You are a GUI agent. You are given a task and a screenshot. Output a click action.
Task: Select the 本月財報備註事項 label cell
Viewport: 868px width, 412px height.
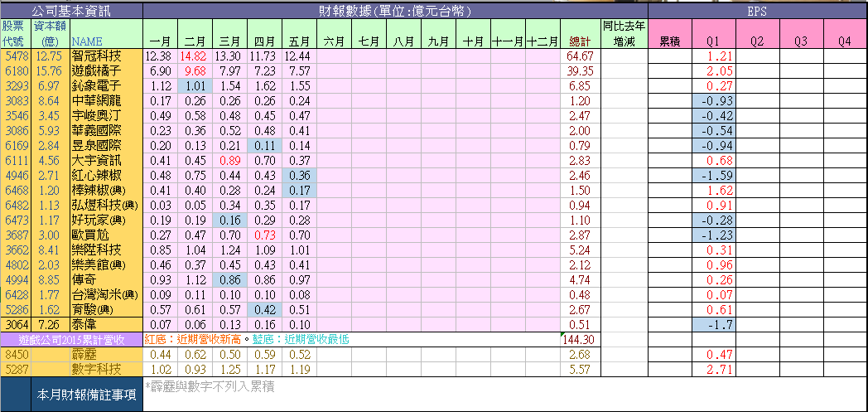(87, 395)
